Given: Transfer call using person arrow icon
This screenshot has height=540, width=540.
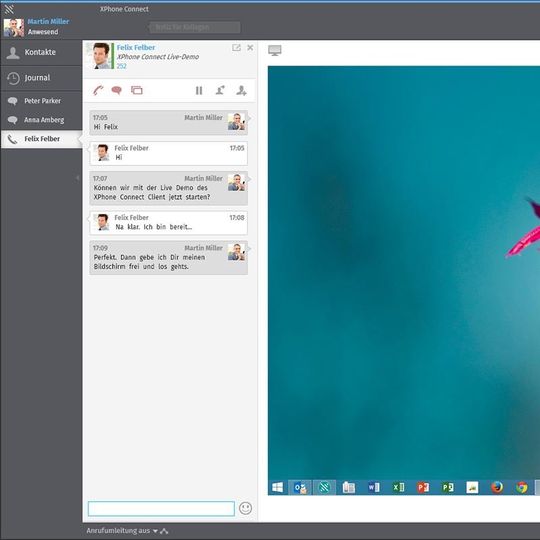Looking at the screenshot, I should [220, 91].
